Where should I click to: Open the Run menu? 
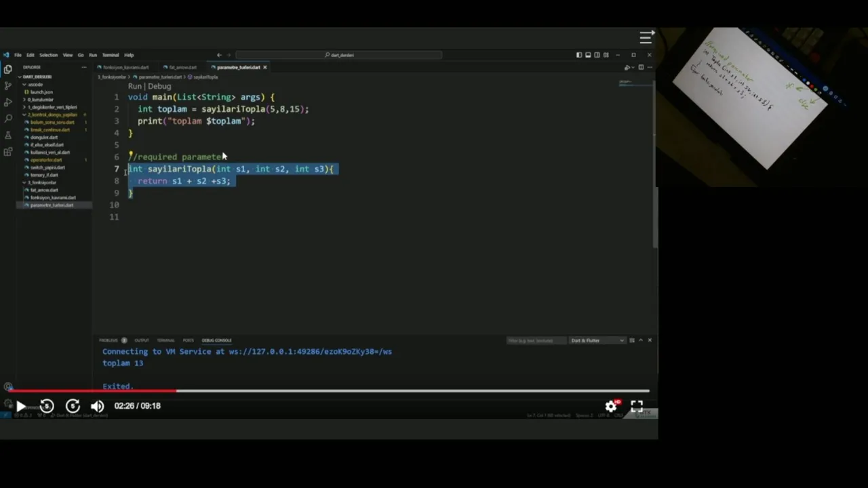(x=93, y=55)
